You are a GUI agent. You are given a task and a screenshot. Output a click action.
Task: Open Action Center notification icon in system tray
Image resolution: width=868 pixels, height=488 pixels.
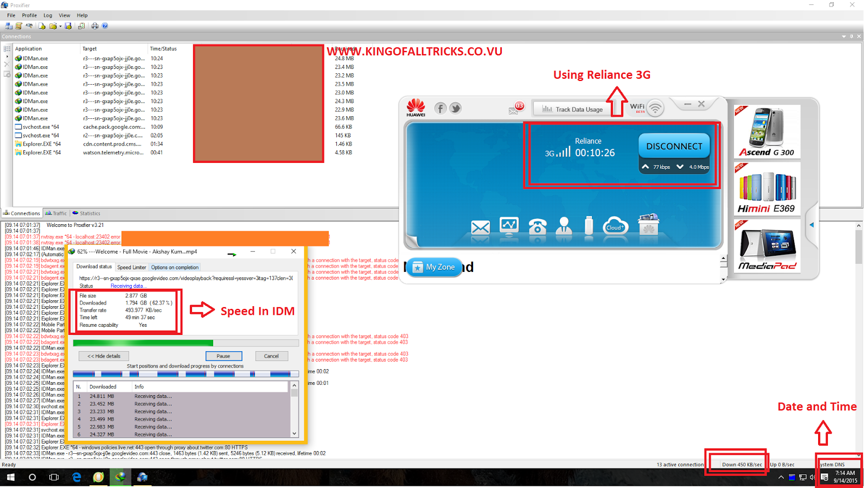[824, 477]
